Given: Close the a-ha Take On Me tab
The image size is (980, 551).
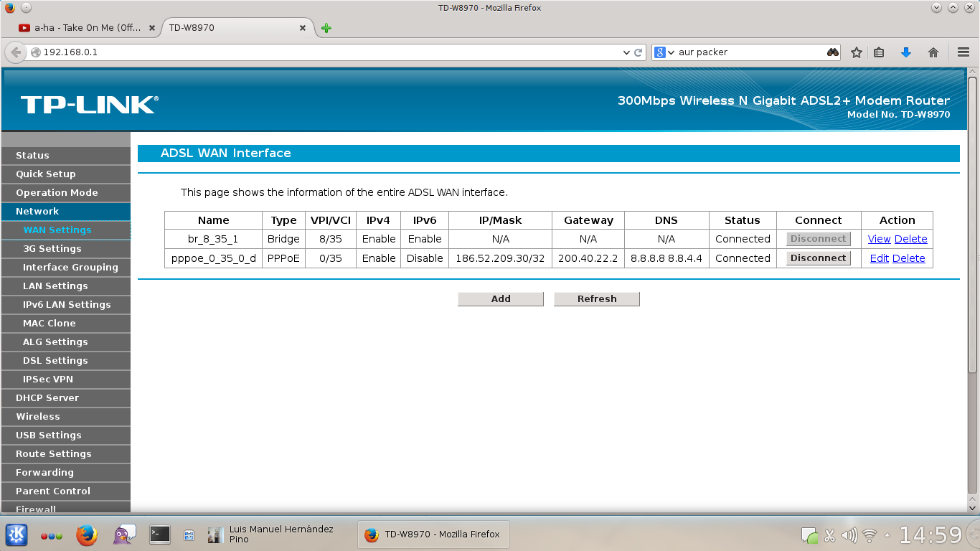Looking at the screenshot, I should pos(152,28).
